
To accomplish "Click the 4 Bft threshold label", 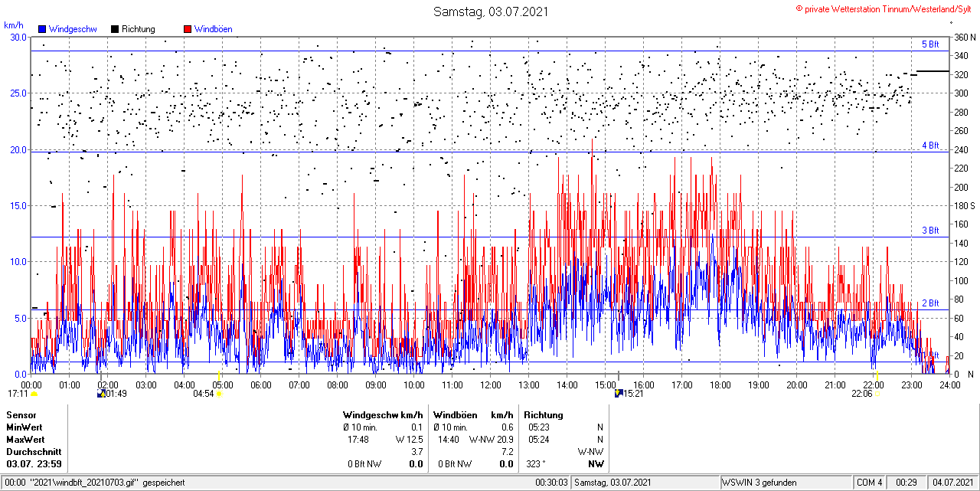I will [930, 145].
